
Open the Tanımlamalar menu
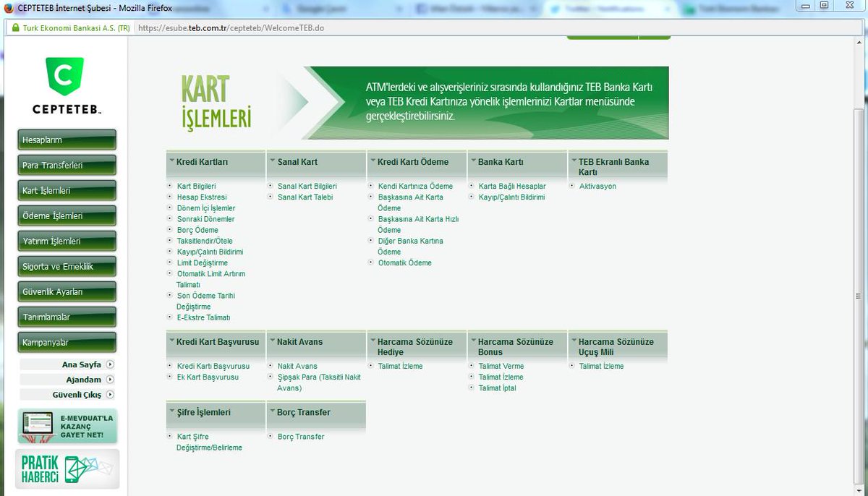[x=67, y=317]
